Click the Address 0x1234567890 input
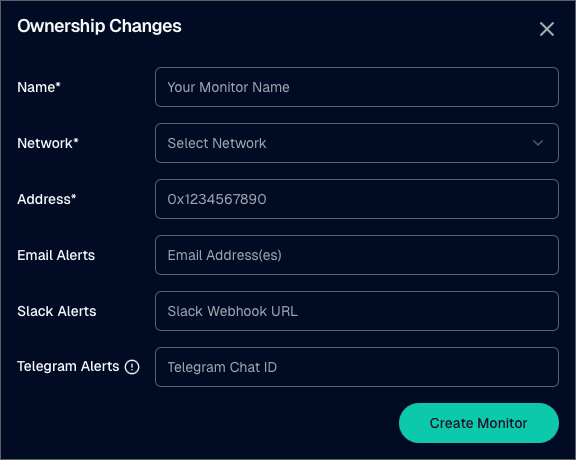This screenshot has height=460, width=576. pyautogui.click(x=357, y=199)
